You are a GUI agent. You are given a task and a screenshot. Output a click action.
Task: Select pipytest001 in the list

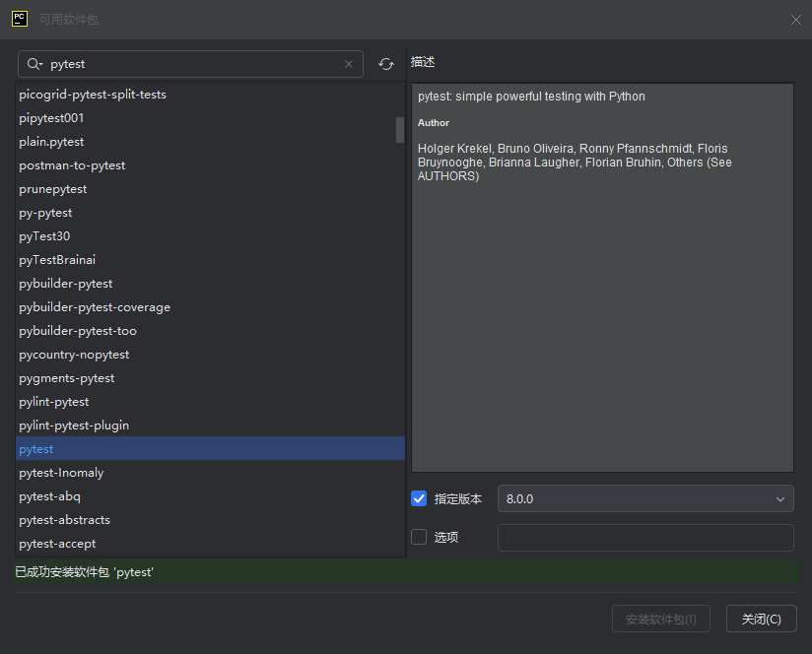(x=210, y=118)
